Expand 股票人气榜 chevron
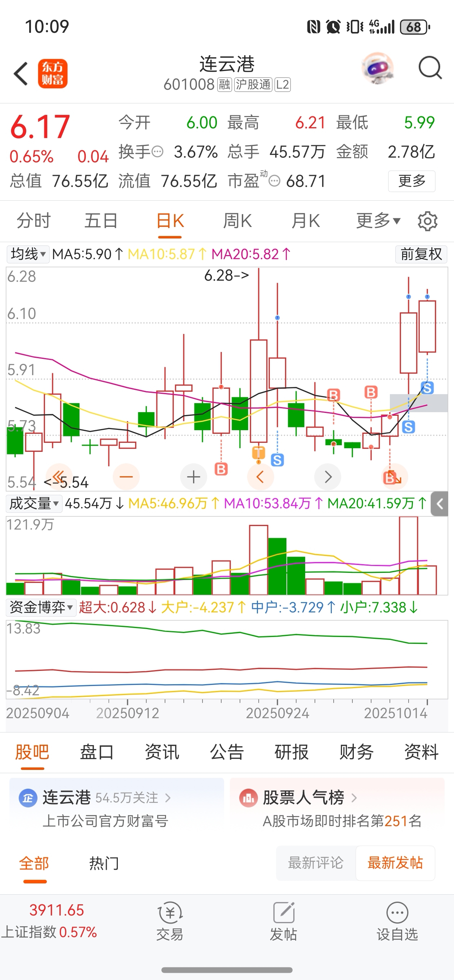The height and width of the screenshot is (980, 454). [354, 798]
